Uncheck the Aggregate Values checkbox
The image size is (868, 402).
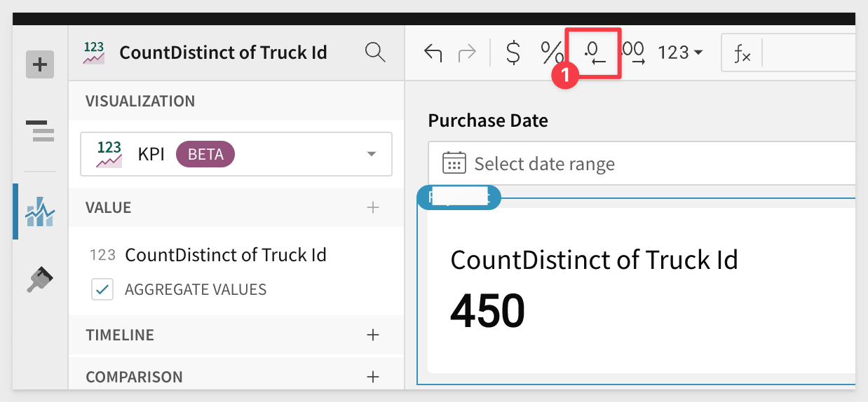point(102,289)
